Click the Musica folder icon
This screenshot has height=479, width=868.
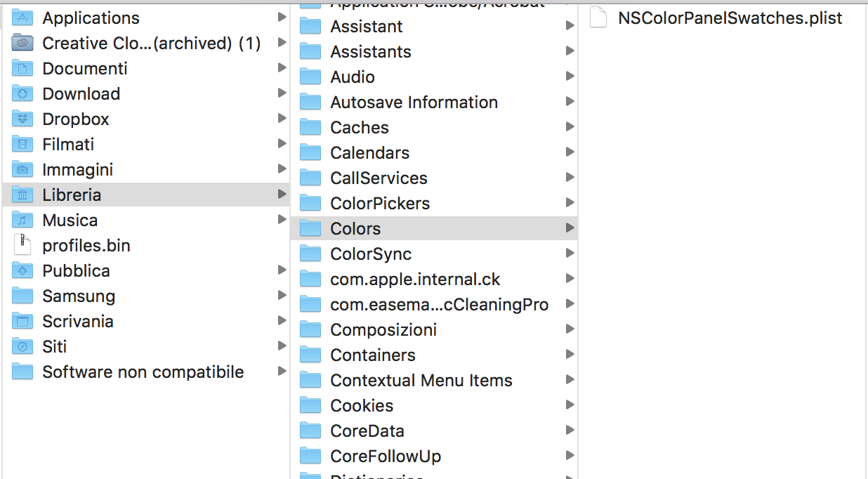coord(23,221)
